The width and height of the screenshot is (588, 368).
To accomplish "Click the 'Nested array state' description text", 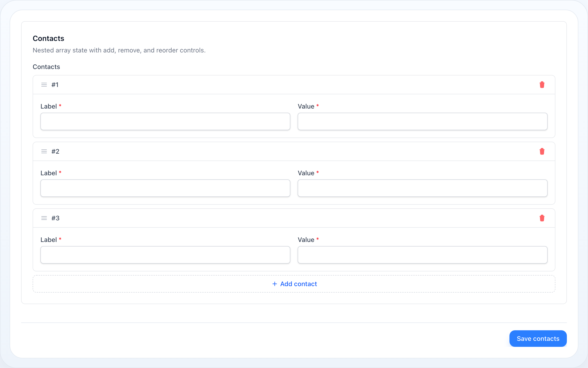I will (119, 50).
